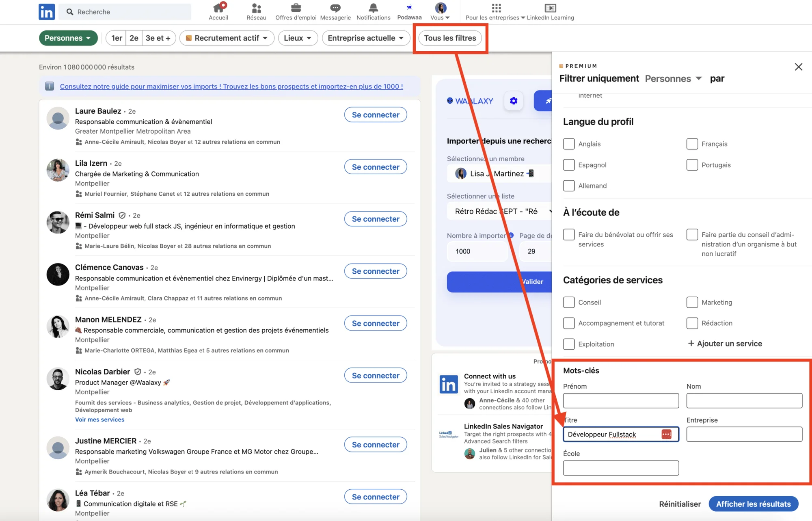
Task: Enable the Rédaction service checkbox
Action: click(692, 323)
